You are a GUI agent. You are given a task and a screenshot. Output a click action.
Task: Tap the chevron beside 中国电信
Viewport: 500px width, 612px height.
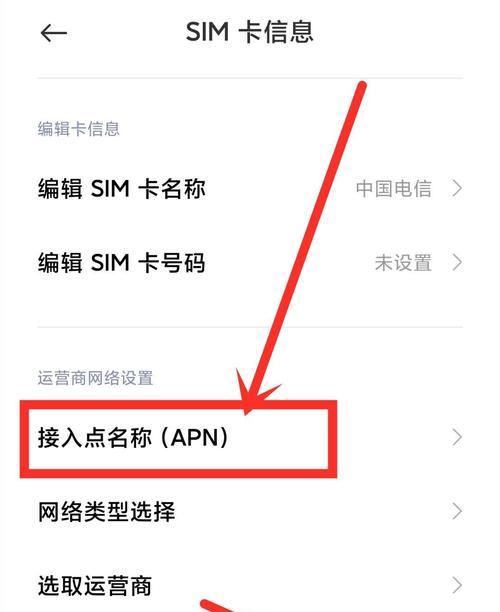tap(457, 189)
